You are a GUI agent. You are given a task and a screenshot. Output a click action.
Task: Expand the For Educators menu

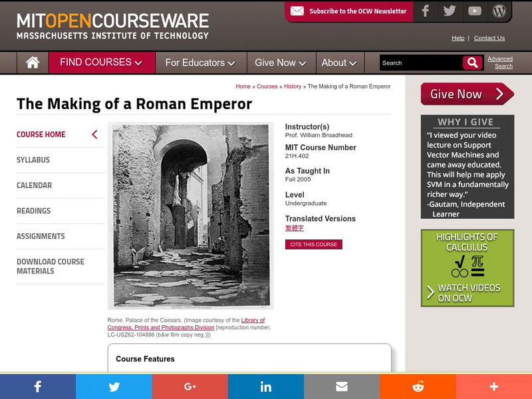(x=201, y=63)
